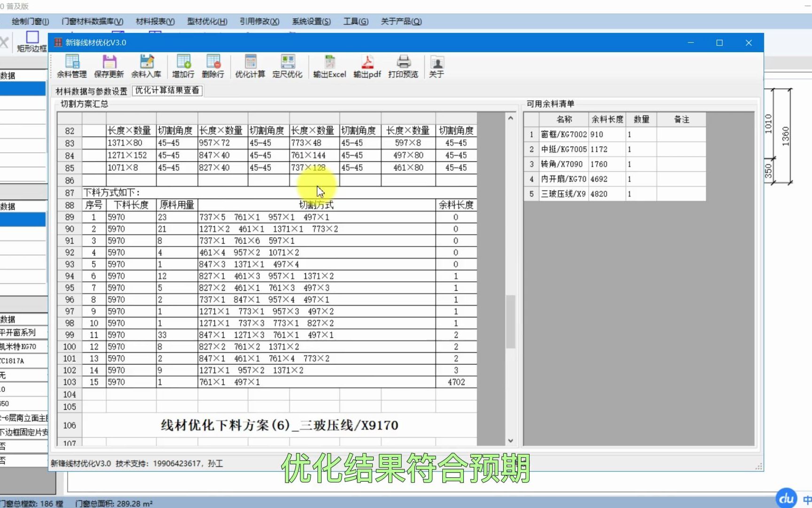Screen dimensions: 812x508
Task: Click 切割方式 header cell in row 88
Action: coord(316,205)
